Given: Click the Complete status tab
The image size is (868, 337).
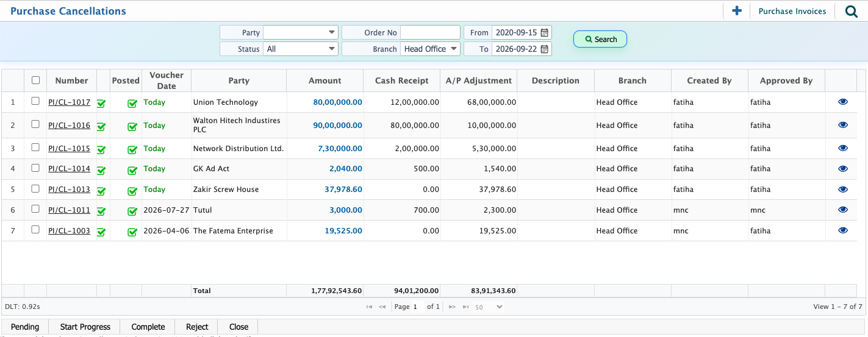Looking at the screenshot, I should tap(148, 327).
